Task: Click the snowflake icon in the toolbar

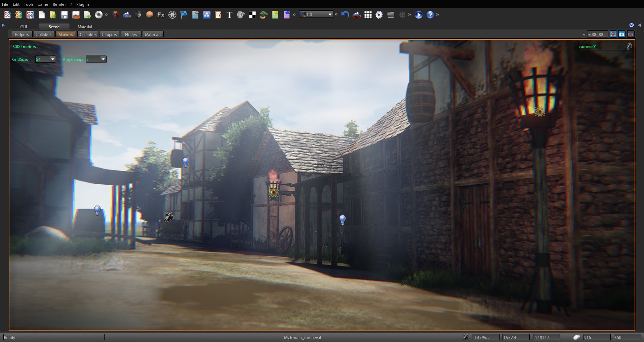Action: click(x=402, y=15)
